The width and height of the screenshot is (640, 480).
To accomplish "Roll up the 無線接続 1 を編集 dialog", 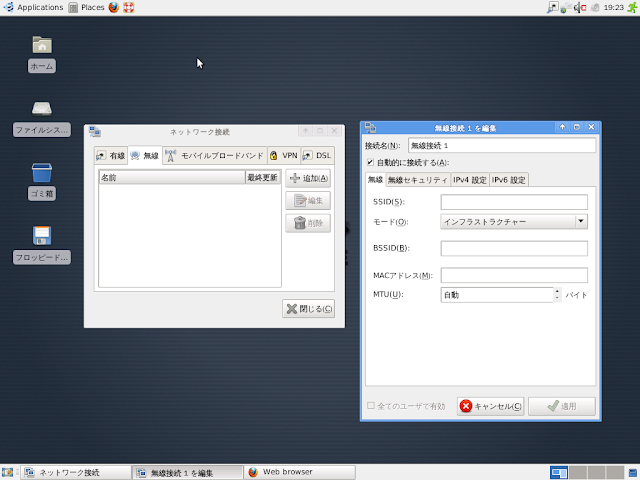I will [x=562, y=127].
